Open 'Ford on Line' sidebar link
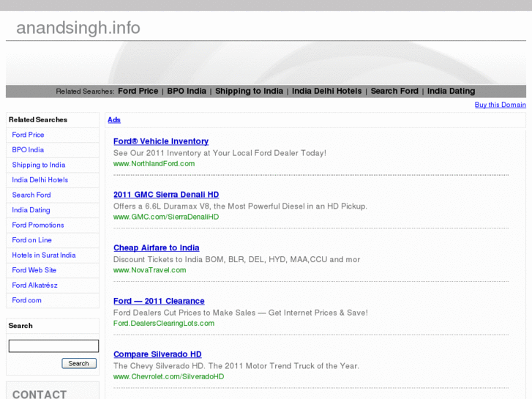The height and width of the screenshot is (399, 532). pos(32,240)
